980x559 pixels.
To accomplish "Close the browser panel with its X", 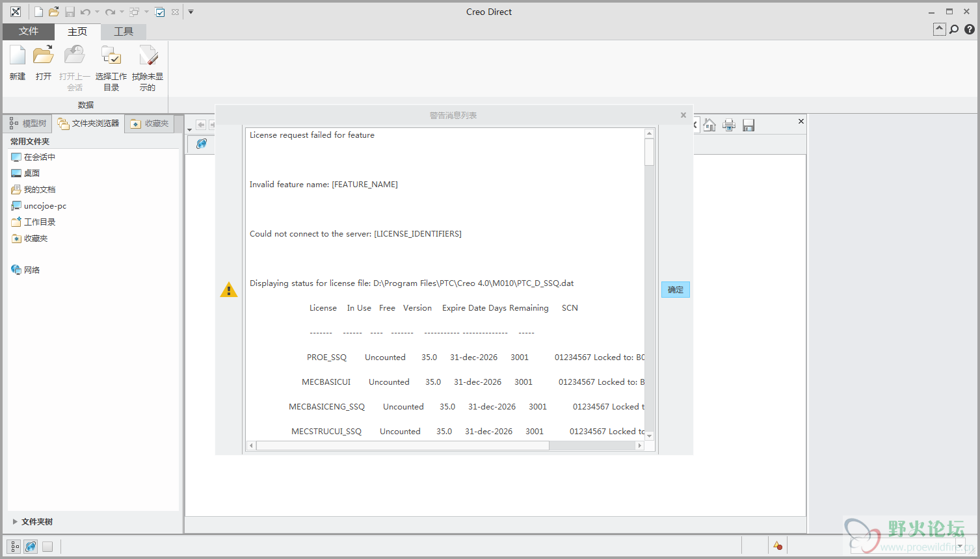I will click(x=801, y=121).
